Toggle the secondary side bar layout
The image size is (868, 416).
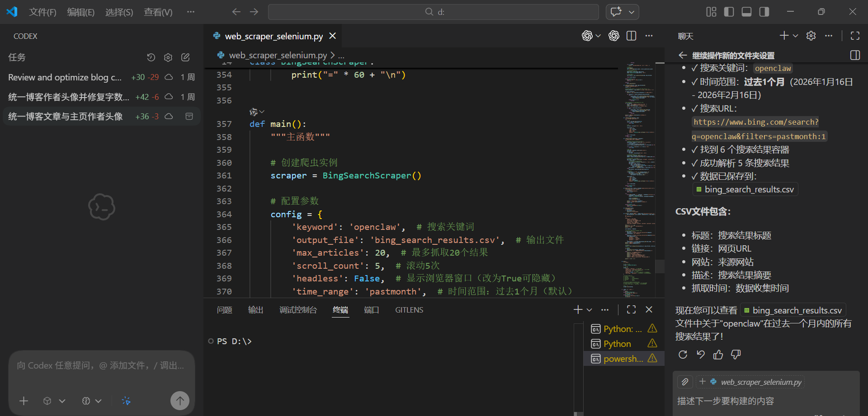pos(764,12)
